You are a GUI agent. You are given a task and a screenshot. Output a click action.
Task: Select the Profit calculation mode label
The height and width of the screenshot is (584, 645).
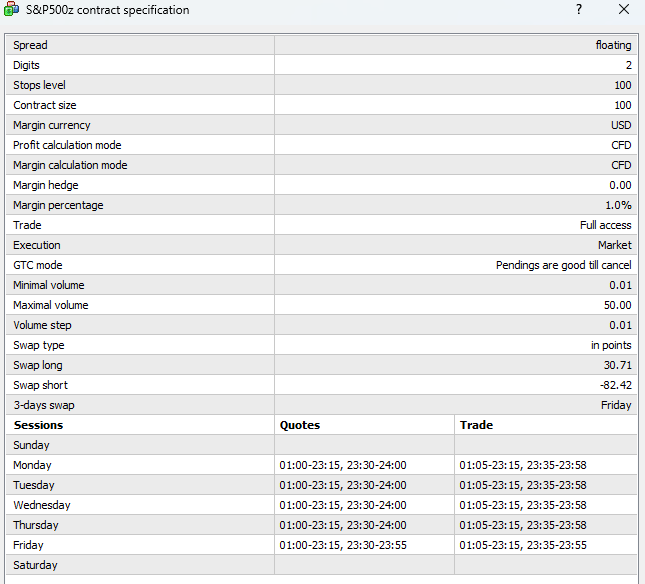pyautogui.click(x=67, y=145)
